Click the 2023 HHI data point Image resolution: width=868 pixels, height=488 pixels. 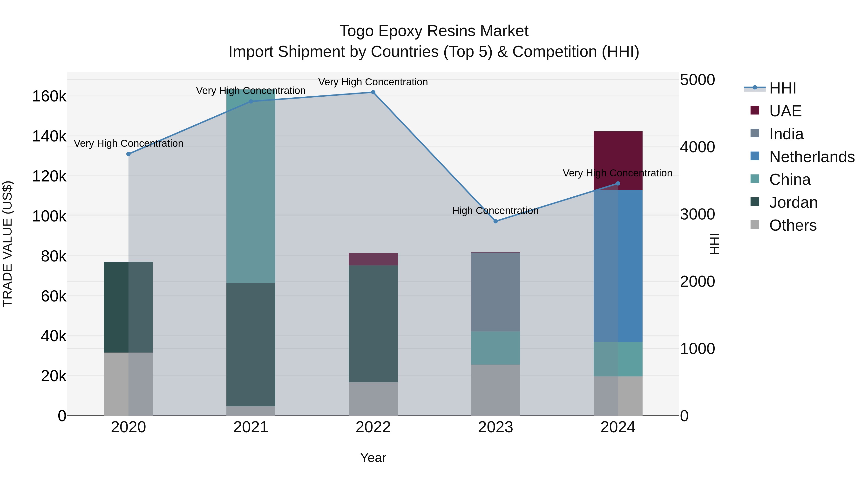tap(495, 221)
